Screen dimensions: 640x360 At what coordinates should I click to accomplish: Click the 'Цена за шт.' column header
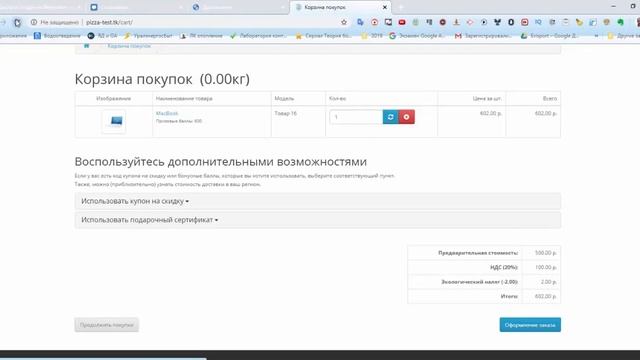(487, 98)
